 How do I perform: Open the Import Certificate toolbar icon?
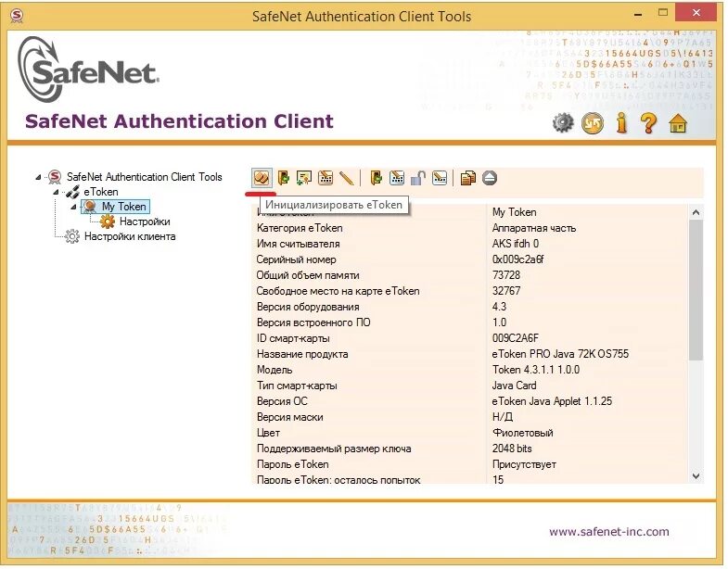[303, 178]
